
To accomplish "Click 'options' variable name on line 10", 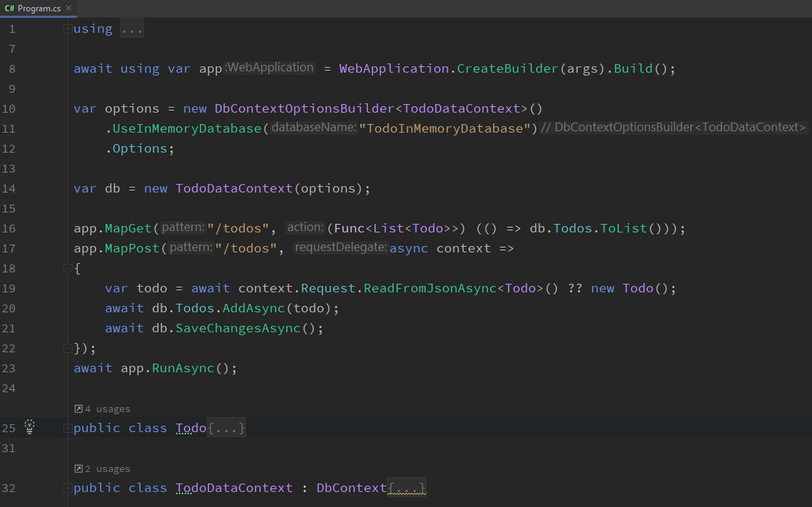I will pyautogui.click(x=132, y=109).
